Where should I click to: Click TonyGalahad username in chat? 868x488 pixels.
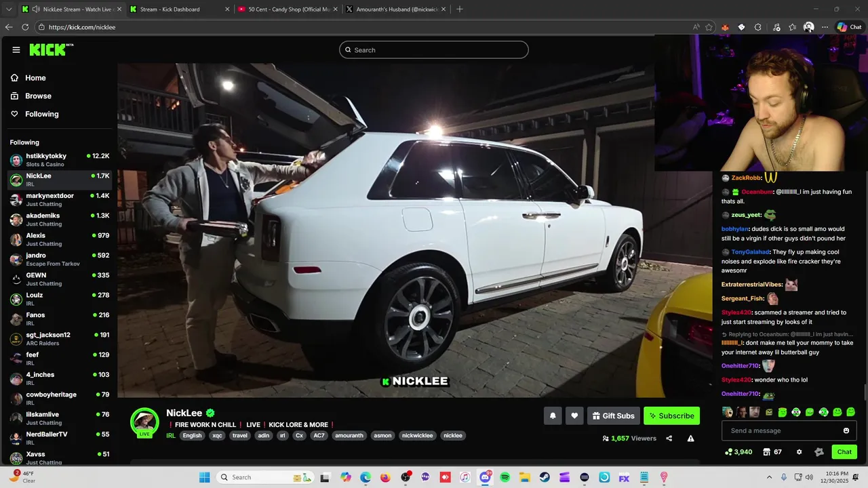[x=751, y=252]
